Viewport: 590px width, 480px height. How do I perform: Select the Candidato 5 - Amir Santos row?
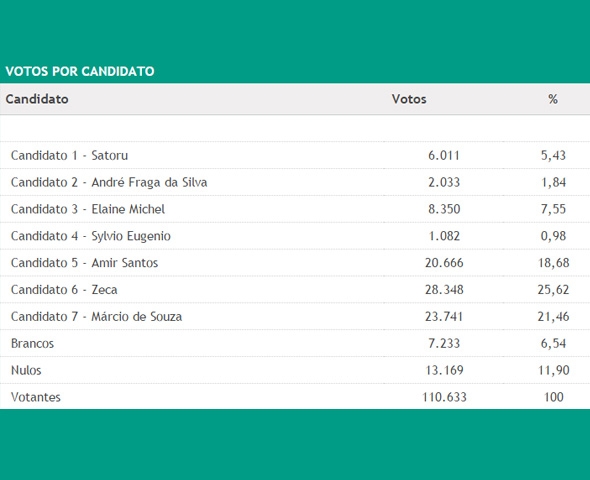pos(295,263)
